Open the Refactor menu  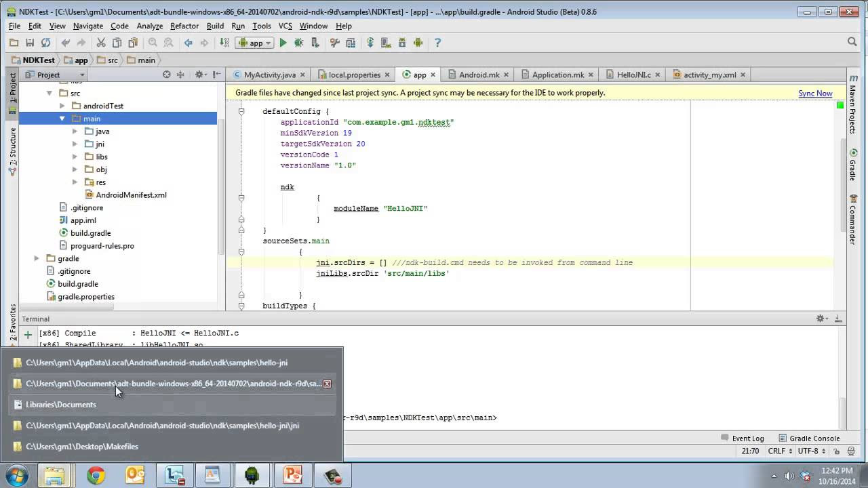pyautogui.click(x=184, y=26)
